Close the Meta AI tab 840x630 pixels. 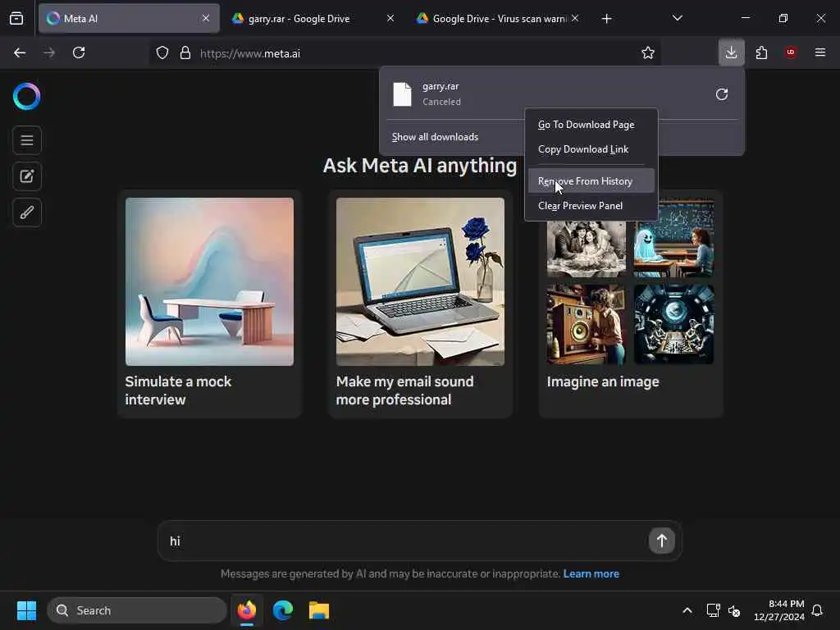click(206, 18)
